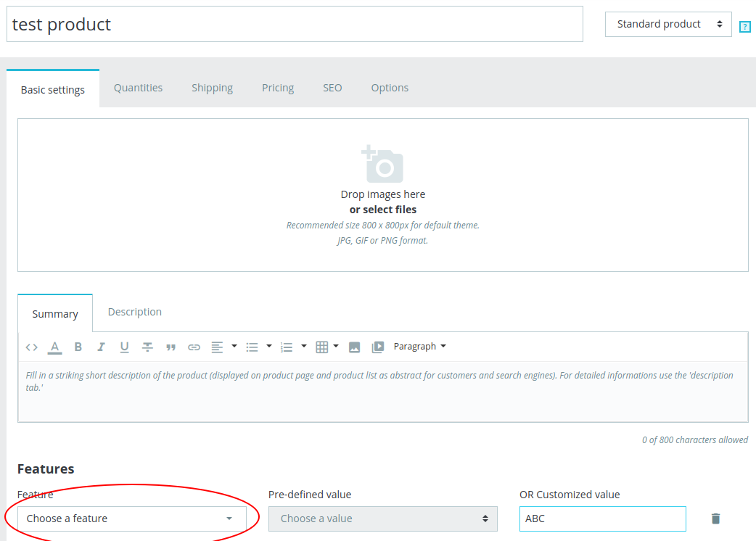
Task: Insert a hyperlink
Action: click(194, 346)
